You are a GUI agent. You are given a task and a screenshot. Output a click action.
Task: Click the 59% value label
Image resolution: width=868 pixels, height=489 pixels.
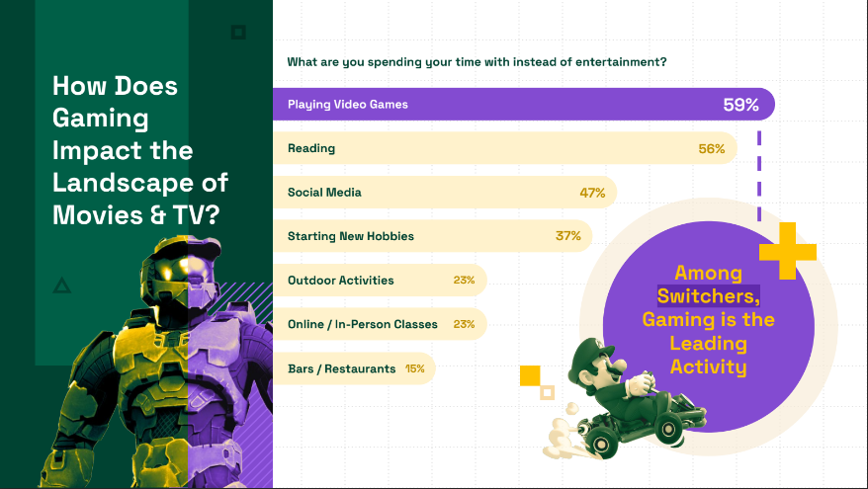click(740, 105)
